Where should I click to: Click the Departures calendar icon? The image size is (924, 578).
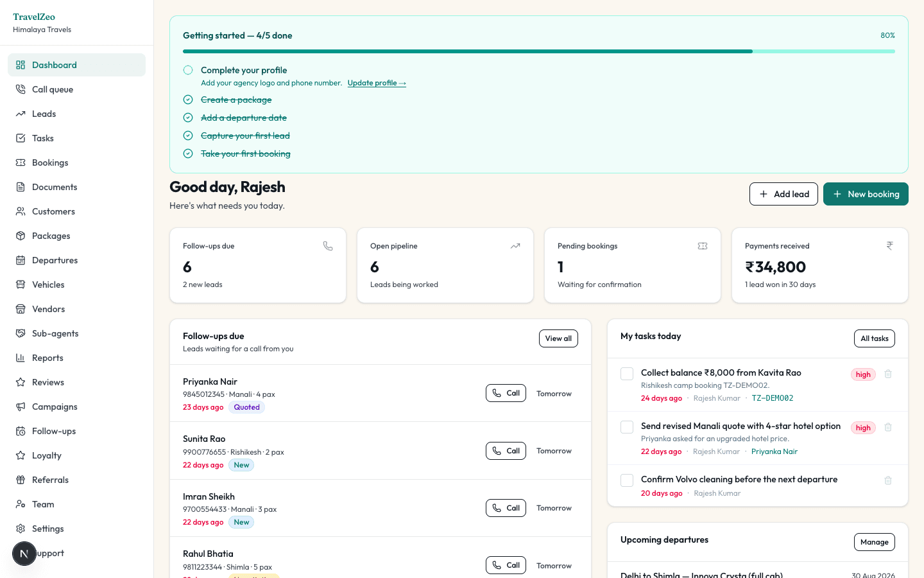pyautogui.click(x=21, y=260)
